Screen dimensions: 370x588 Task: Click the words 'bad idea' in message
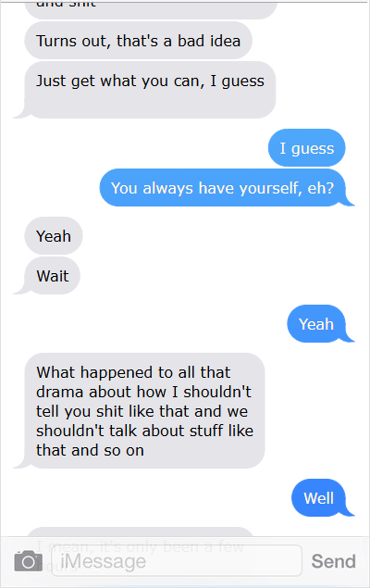[209, 41]
